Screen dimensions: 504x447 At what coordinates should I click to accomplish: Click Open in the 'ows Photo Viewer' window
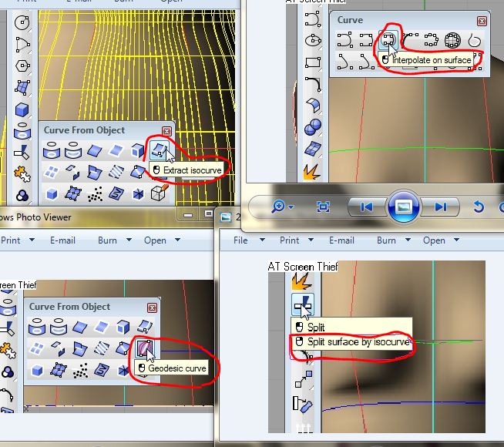coord(155,240)
